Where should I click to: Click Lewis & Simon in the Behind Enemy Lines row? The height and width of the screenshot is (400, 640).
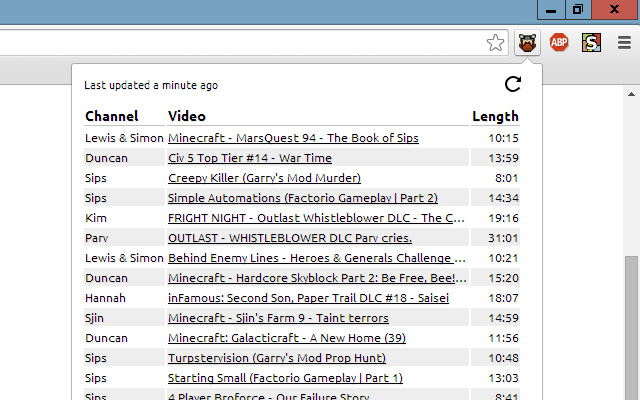tap(124, 258)
